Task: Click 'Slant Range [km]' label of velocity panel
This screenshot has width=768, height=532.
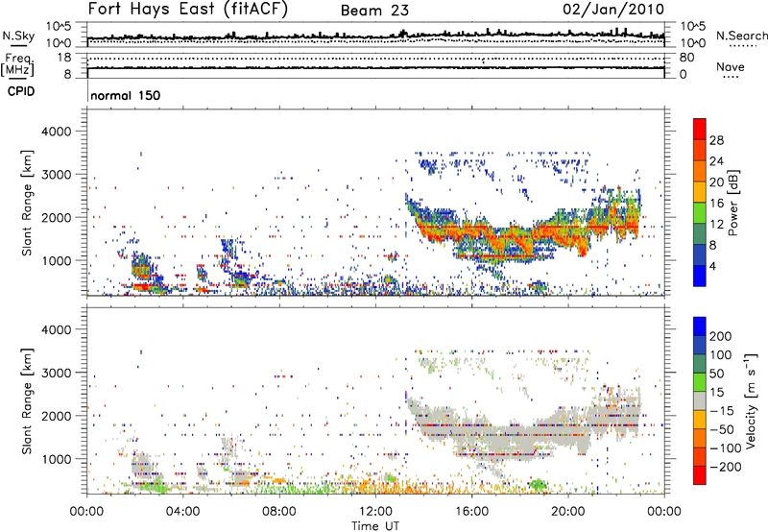Action: coord(27,400)
